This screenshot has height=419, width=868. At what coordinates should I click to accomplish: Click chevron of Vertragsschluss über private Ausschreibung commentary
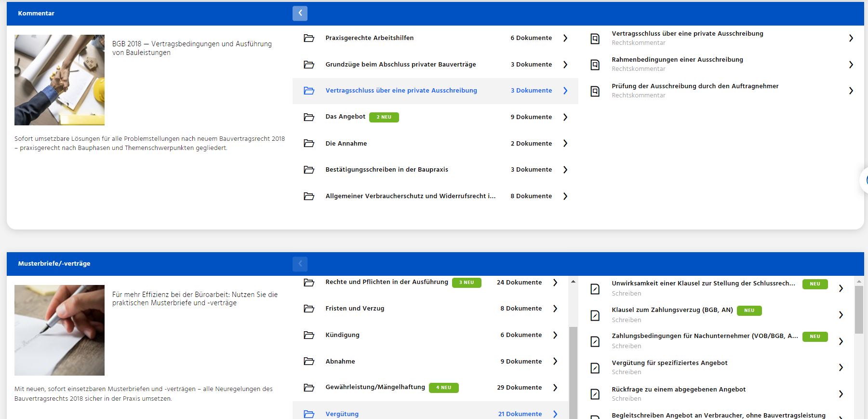pos(851,38)
